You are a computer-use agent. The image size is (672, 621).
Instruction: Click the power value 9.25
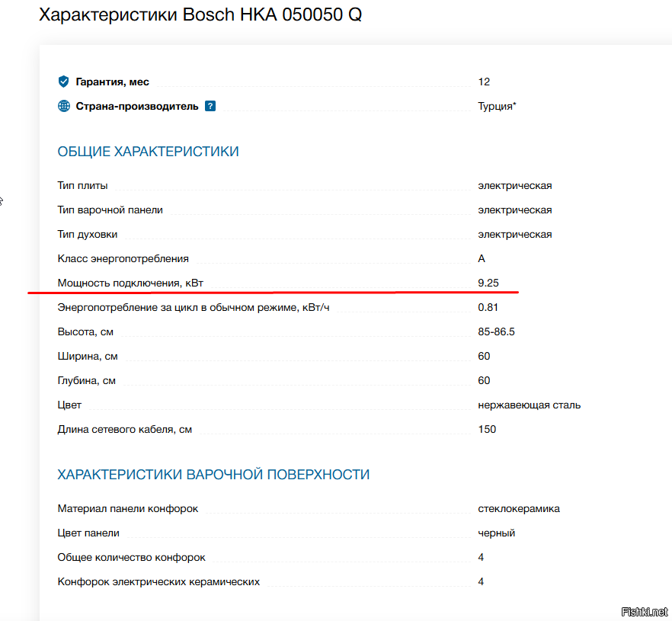click(x=488, y=283)
